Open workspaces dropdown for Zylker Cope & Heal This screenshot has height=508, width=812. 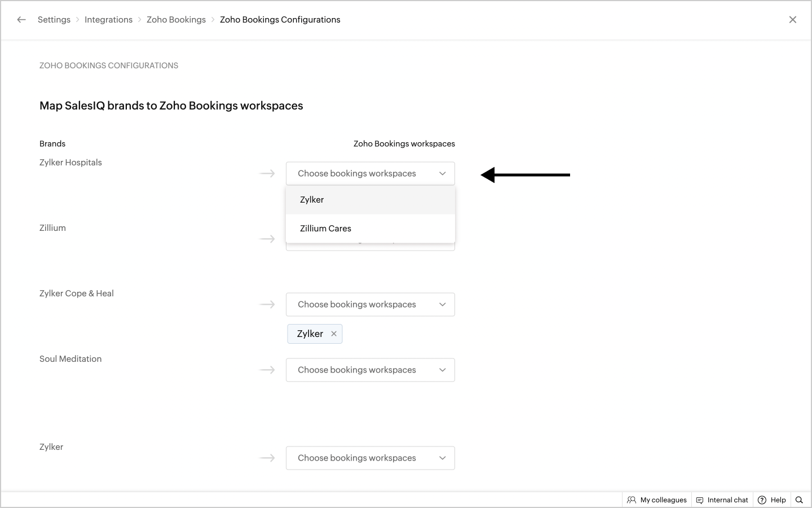[x=370, y=304]
